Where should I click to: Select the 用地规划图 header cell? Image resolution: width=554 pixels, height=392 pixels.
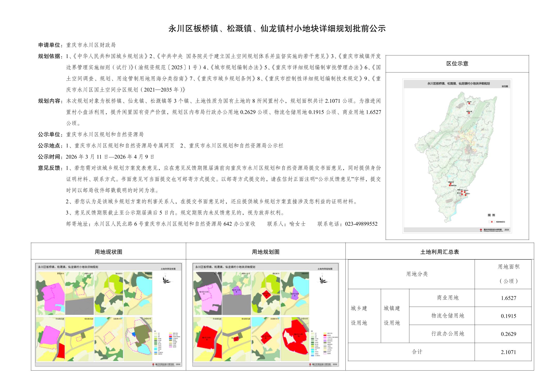[266, 252]
